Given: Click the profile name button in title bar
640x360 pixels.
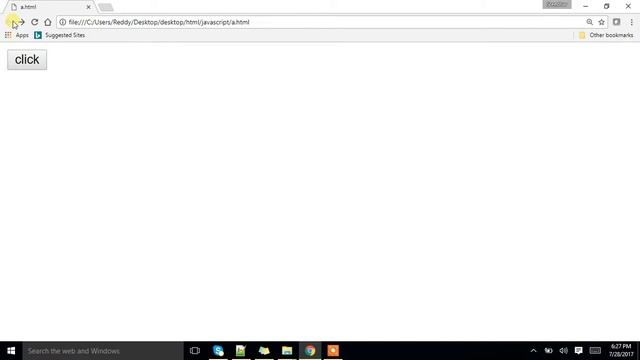Looking at the screenshot, I should pos(557,4).
